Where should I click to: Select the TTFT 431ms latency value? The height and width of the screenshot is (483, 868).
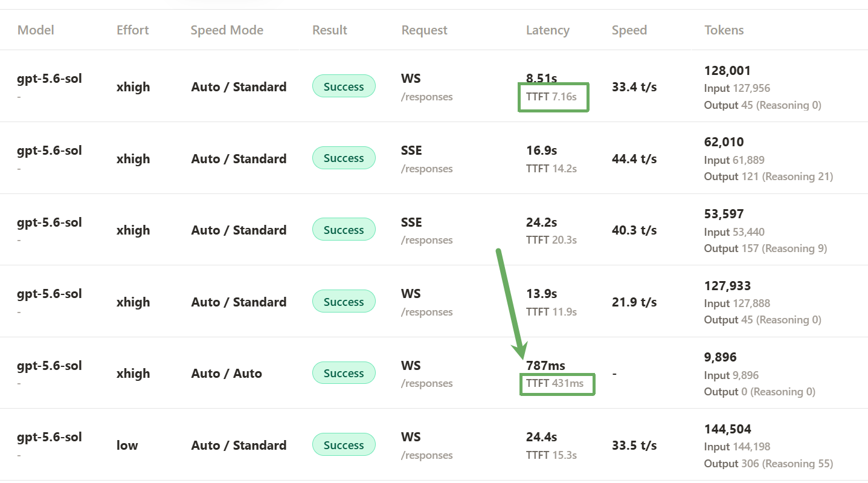tap(555, 383)
